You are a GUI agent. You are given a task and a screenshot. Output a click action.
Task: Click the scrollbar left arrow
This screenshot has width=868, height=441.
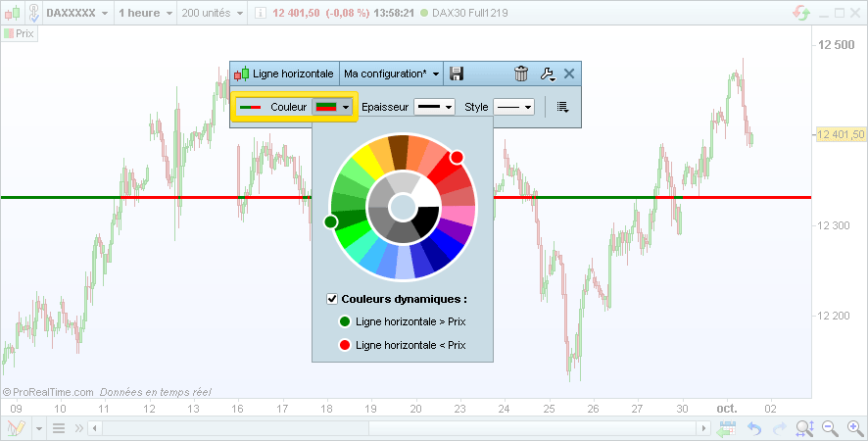[95, 428]
